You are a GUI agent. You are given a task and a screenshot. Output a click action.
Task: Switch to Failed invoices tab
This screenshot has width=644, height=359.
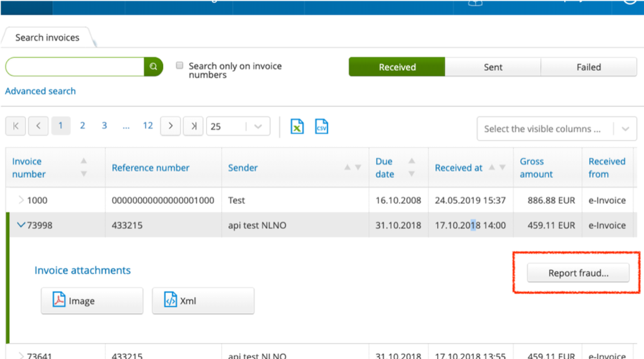[589, 67]
